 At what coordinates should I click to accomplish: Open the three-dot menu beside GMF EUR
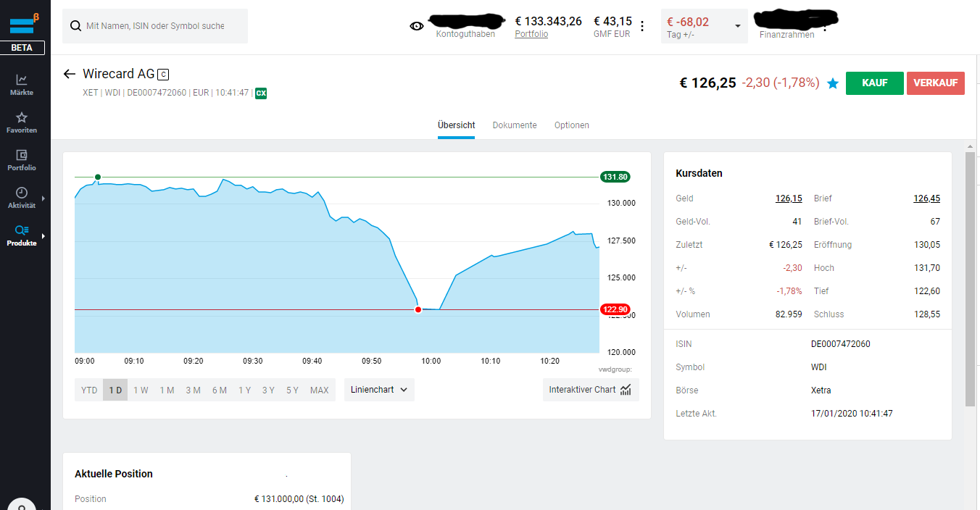[642, 25]
